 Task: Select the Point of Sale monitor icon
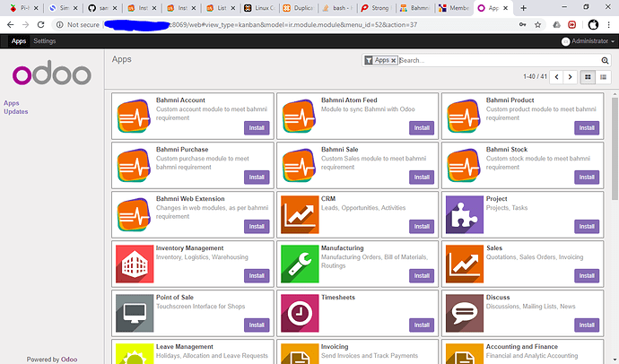click(135, 313)
